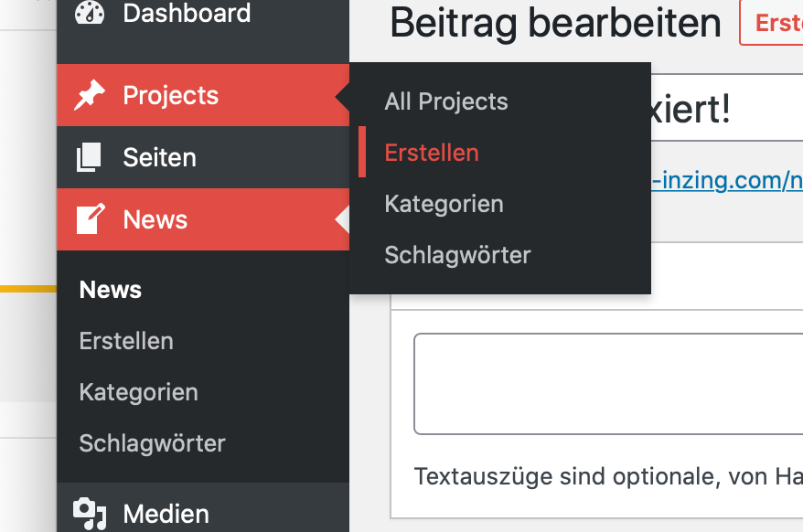Click the Dashboard gauge icon
Viewport: 803px width, 532px height.
[90, 13]
